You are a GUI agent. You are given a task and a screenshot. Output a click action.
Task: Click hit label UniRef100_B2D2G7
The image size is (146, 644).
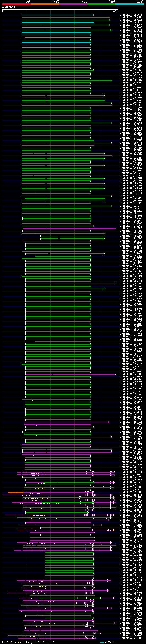(x=131, y=53)
